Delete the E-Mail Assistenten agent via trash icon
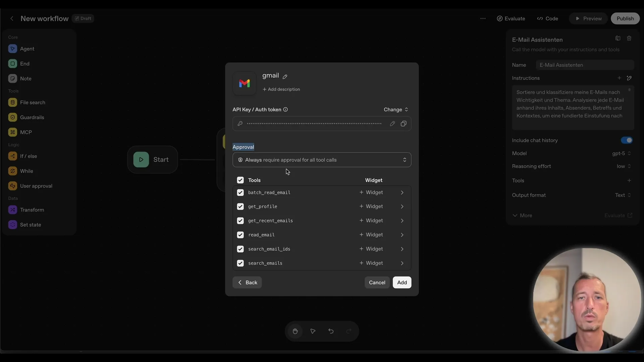 coord(629,38)
